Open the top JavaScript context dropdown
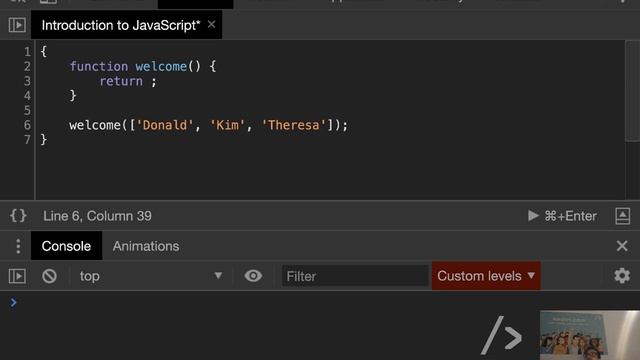640x360 pixels. (151, 276)
